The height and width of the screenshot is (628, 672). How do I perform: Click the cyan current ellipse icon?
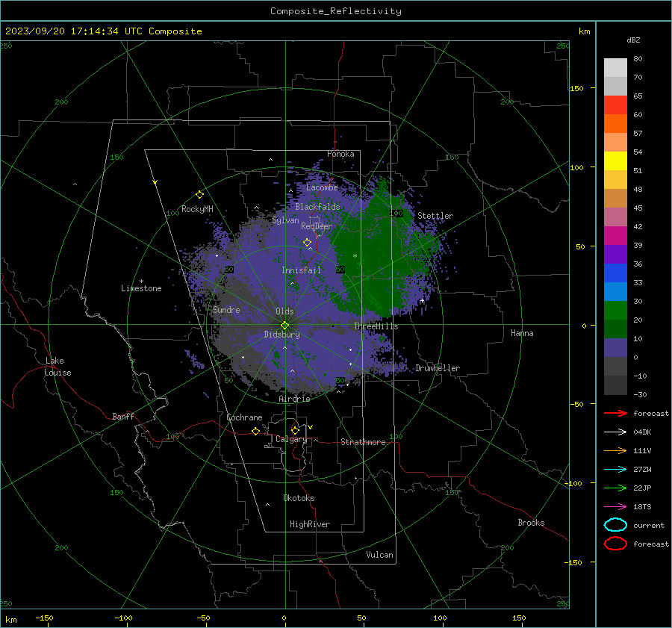[615, 525]
